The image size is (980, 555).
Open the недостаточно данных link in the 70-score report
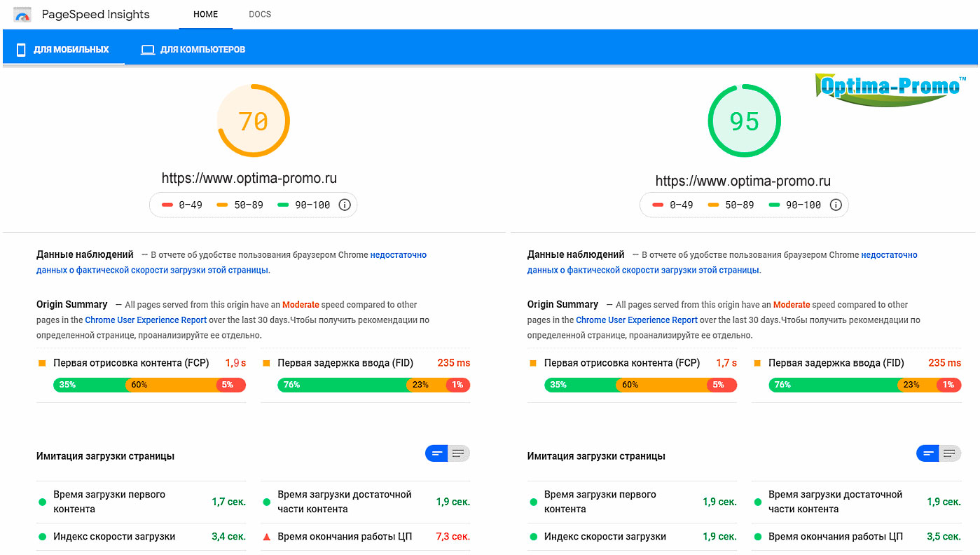pyautogui.click(x=231, y=262)
